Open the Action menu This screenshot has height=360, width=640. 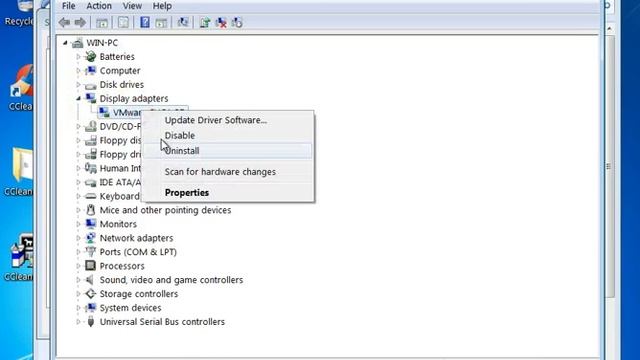coord(99,6)
